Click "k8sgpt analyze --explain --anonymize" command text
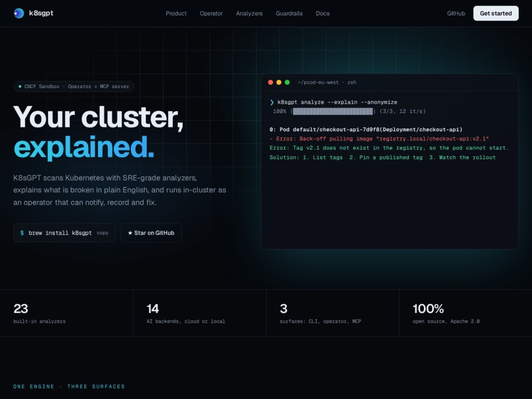This screenshot has width=532, height=399. coord(337,102)
